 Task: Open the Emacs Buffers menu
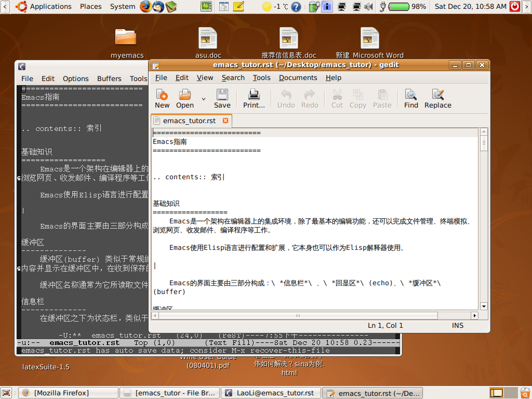(109, 79)
